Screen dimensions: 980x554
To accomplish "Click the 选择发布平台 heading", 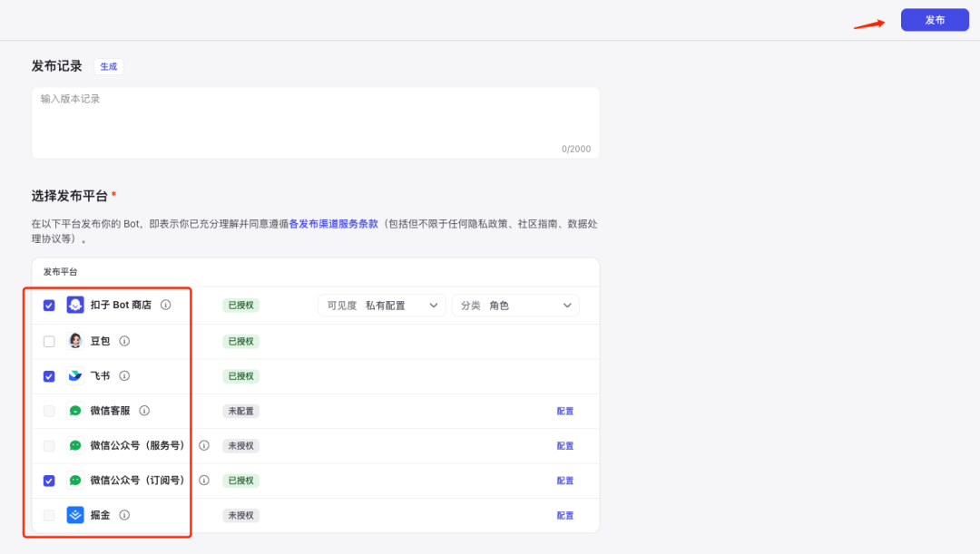I will (x=69, y=196).
